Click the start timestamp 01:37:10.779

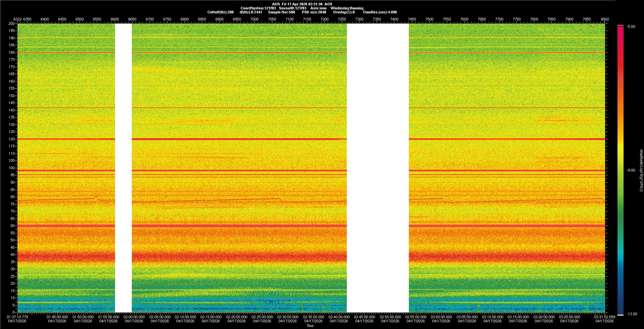pos(18,317)
